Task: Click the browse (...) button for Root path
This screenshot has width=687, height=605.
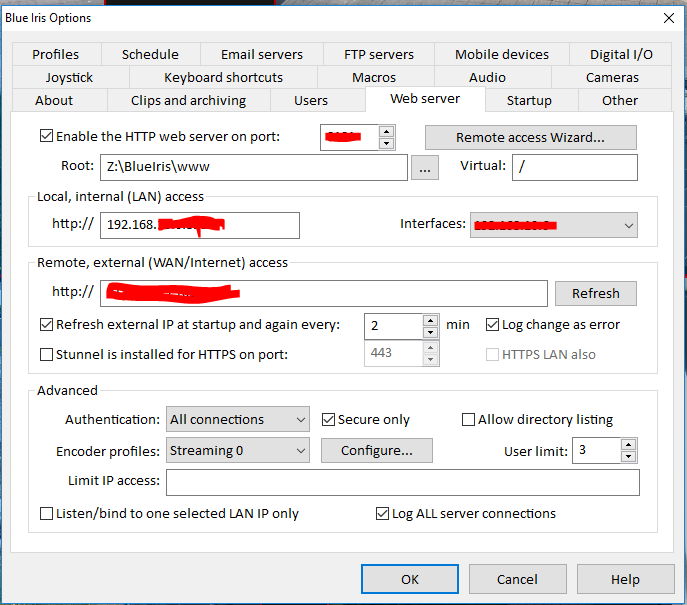Action: pyautogui.click(x=425, y=168)
